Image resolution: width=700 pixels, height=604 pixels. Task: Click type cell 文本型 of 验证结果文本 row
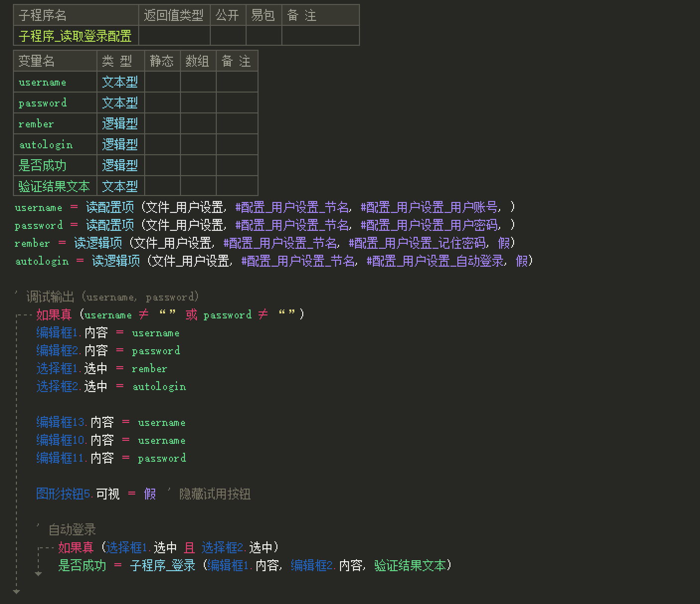120,186
